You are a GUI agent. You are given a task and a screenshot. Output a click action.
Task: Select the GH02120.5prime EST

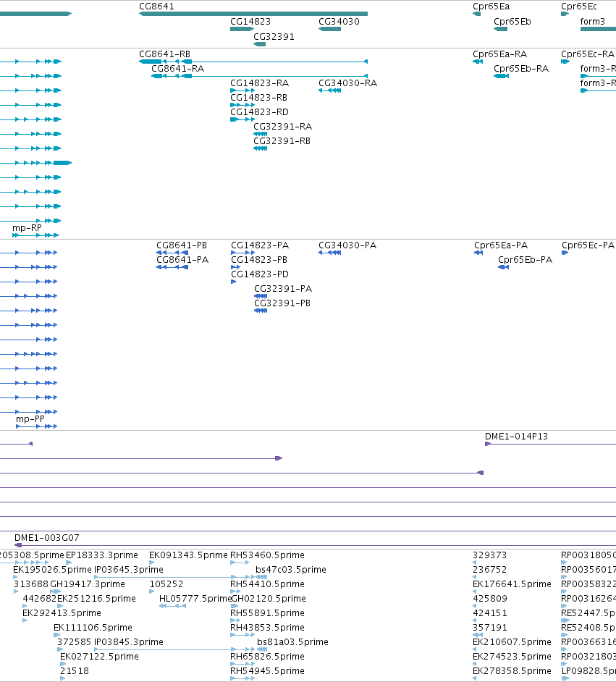235,606
